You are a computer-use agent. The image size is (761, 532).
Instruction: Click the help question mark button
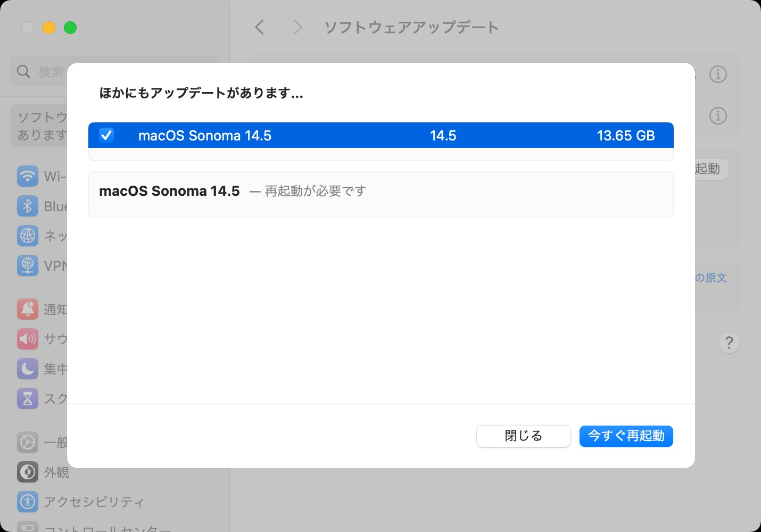729,343
